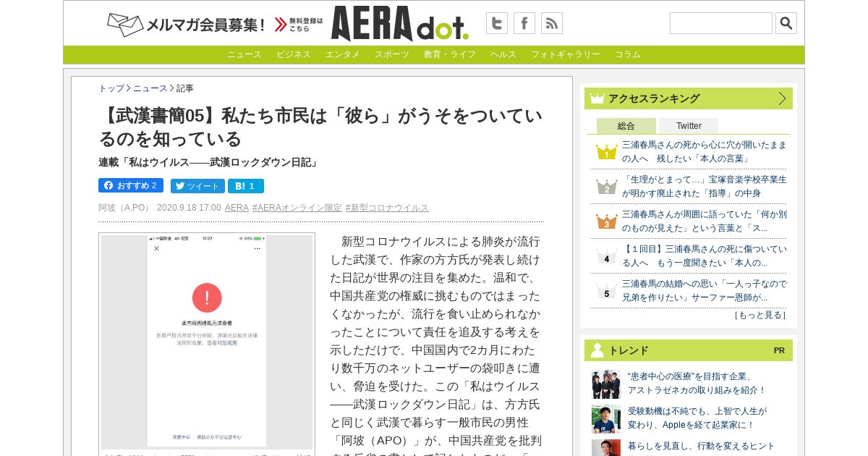Click the アストラゼネカ article thumbnail
Image resolution: width=868 pixels, height=456 pixels.
606,384
